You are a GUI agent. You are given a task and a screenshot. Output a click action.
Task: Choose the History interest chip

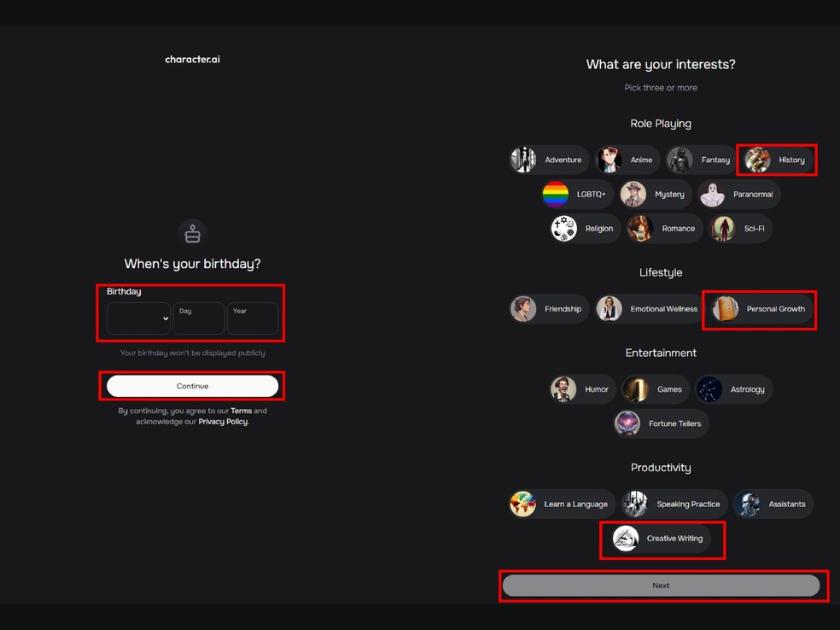(x=777, y=160)
